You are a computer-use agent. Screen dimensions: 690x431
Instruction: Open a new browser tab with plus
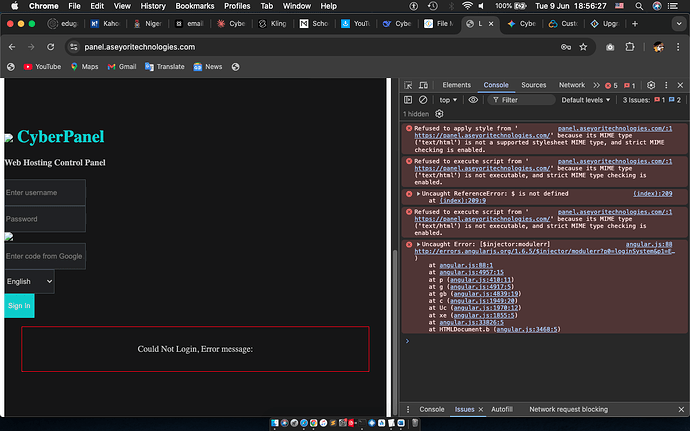coord(635,24)
